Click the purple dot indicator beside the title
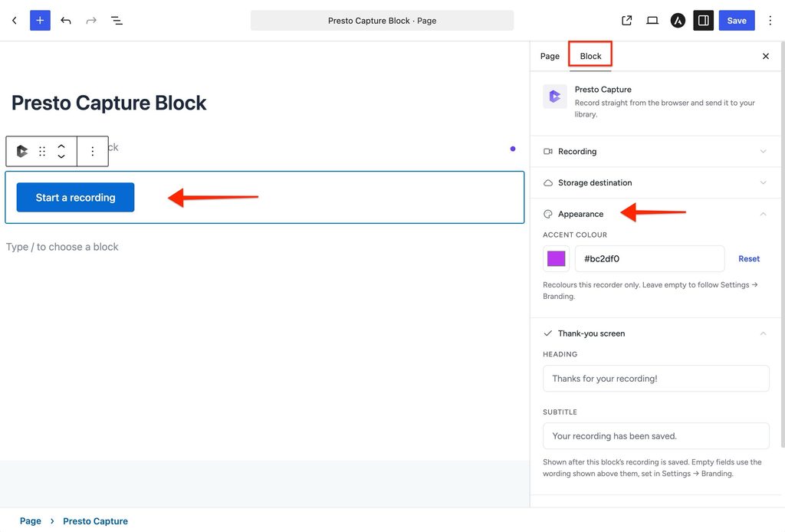This screenshot has height=532, width=785. pyautogui.click(x=513, y=149)
